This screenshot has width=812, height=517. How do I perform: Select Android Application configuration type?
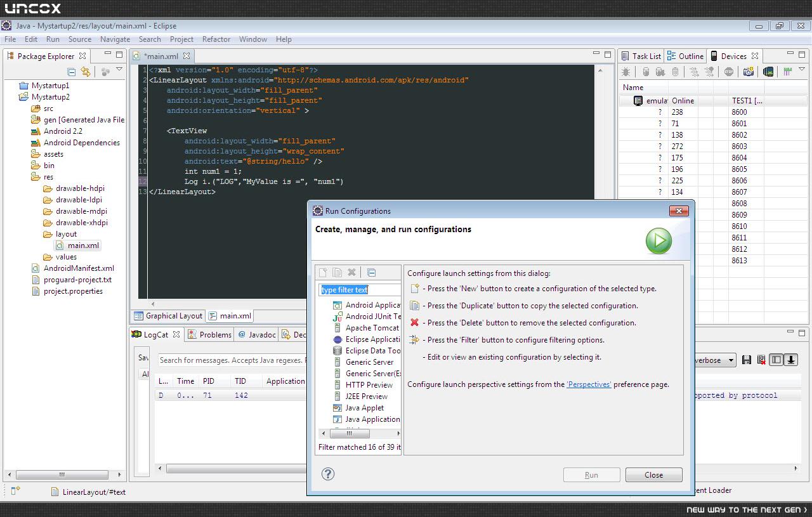point(368,304)
